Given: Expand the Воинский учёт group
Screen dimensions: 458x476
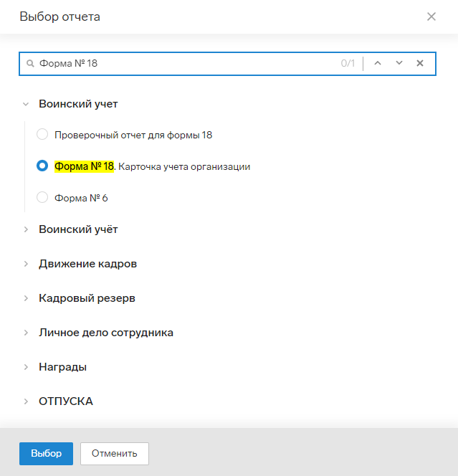Looking at the screenshot, I should [x=26, y=229].
